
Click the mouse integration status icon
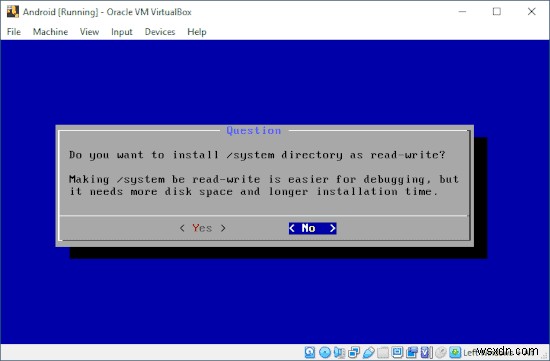[x=441, y=352]
